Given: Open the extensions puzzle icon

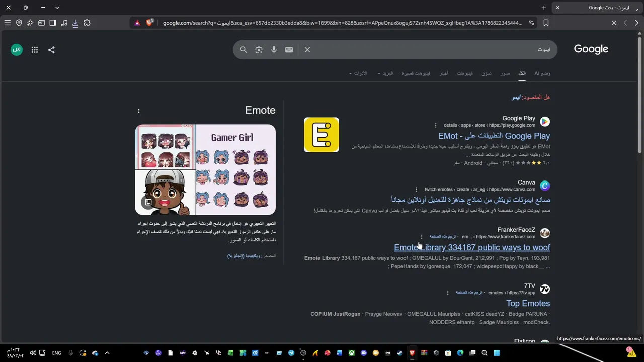Looking at the screenshot, I should click(x=87, y=23).
